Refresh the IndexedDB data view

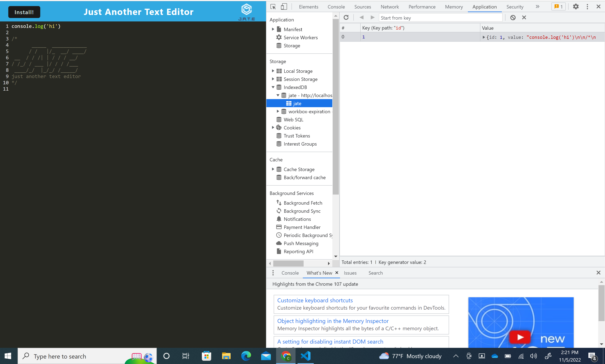pos(346,17)
